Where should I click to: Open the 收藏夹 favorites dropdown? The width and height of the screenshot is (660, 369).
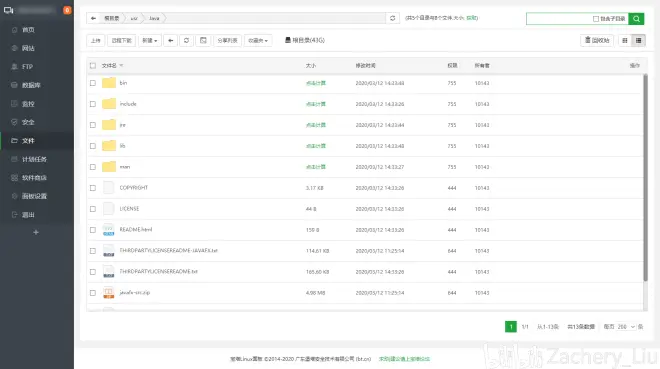pos(258,40)
